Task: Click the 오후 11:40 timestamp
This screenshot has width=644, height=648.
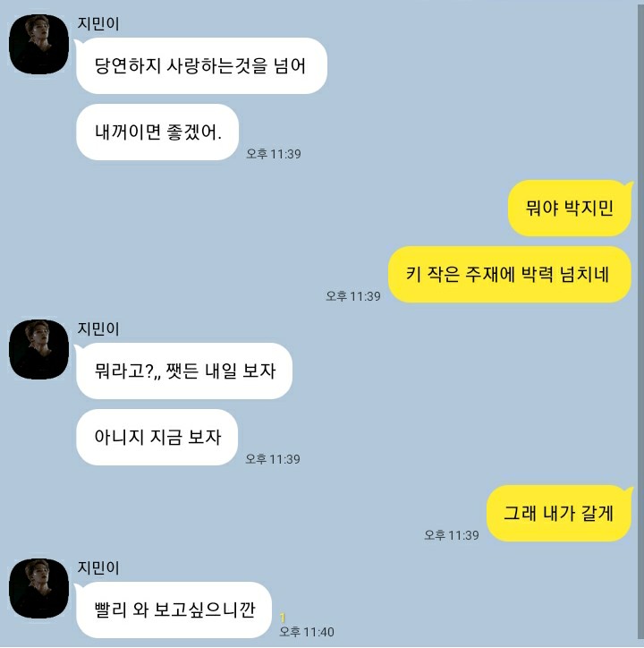Action: click(307, 632)
